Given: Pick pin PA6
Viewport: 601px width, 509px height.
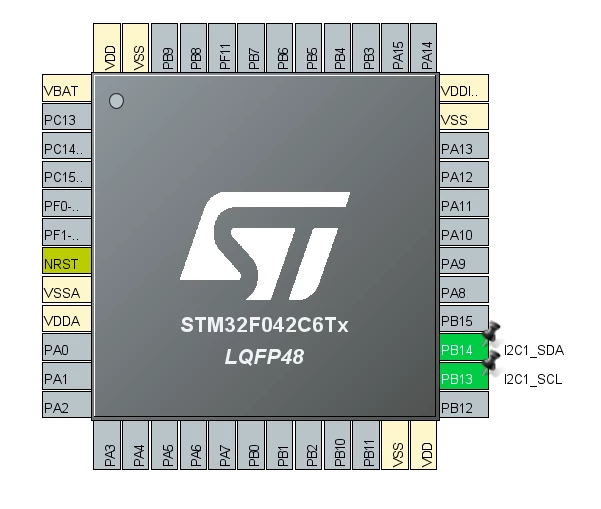Looking at the screenshot, I should [x=193, y=445].
